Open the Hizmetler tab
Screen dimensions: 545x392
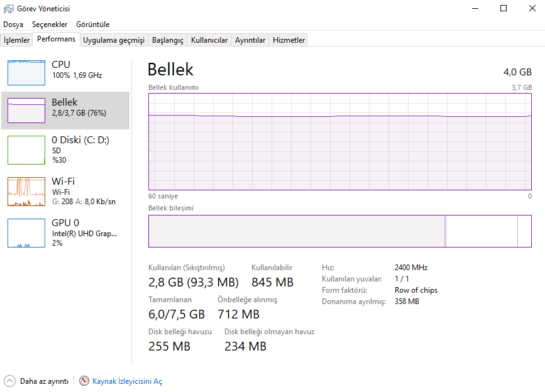(x=289, y=40)
